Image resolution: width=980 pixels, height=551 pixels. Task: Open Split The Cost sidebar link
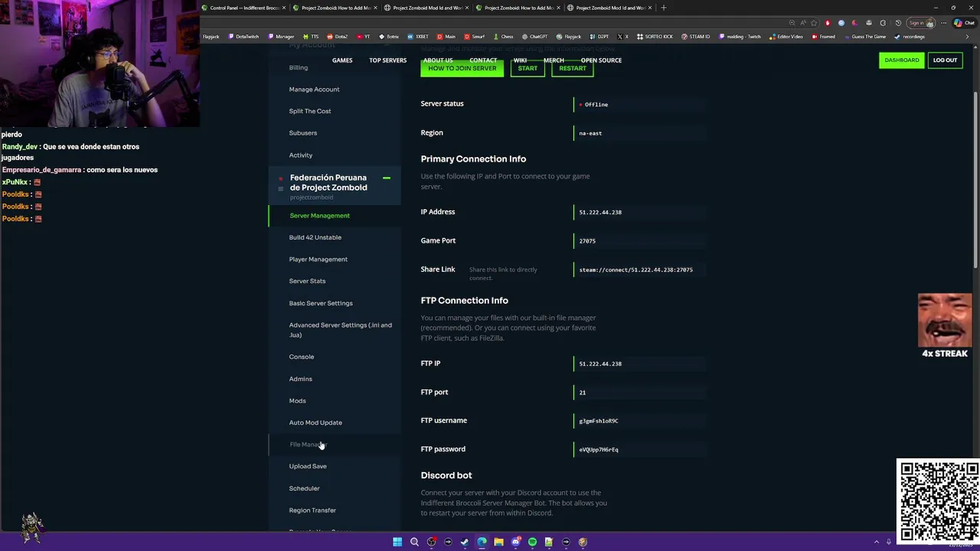(310, 111)
